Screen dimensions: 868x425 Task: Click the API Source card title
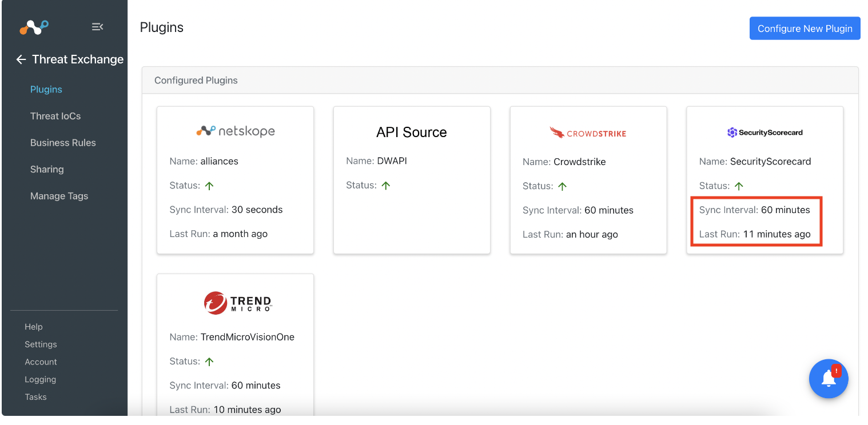point(412,133)
